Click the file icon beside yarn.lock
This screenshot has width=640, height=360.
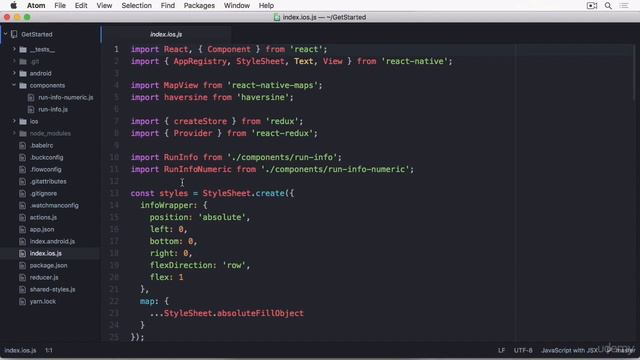click(22, 302)
